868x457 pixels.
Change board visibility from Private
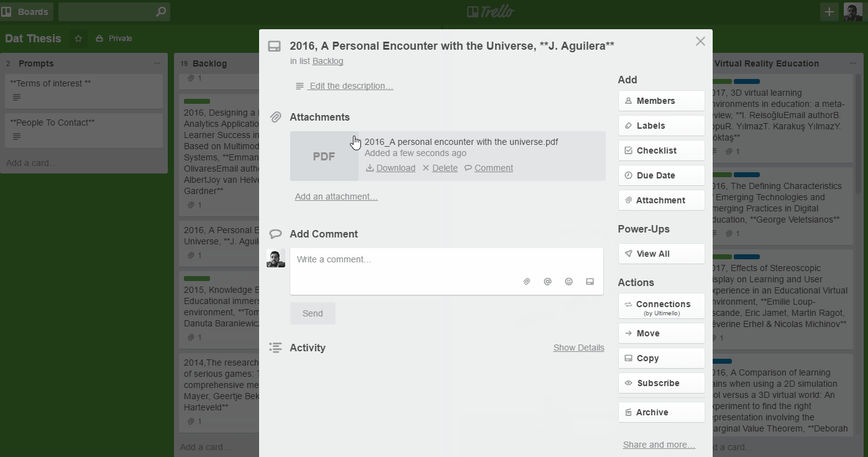pos(114,38)
